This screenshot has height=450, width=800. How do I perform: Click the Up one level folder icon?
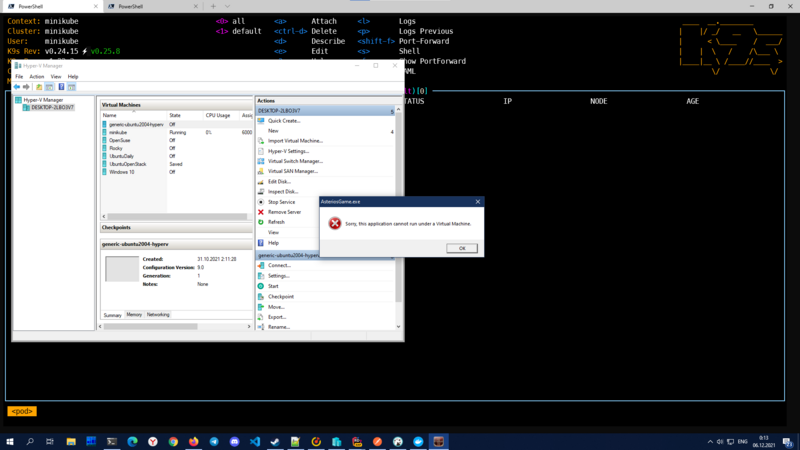(39, 87)
